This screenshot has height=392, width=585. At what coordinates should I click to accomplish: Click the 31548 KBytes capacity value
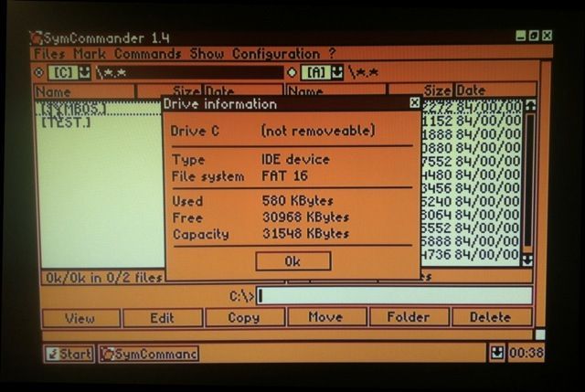[305, 234]
